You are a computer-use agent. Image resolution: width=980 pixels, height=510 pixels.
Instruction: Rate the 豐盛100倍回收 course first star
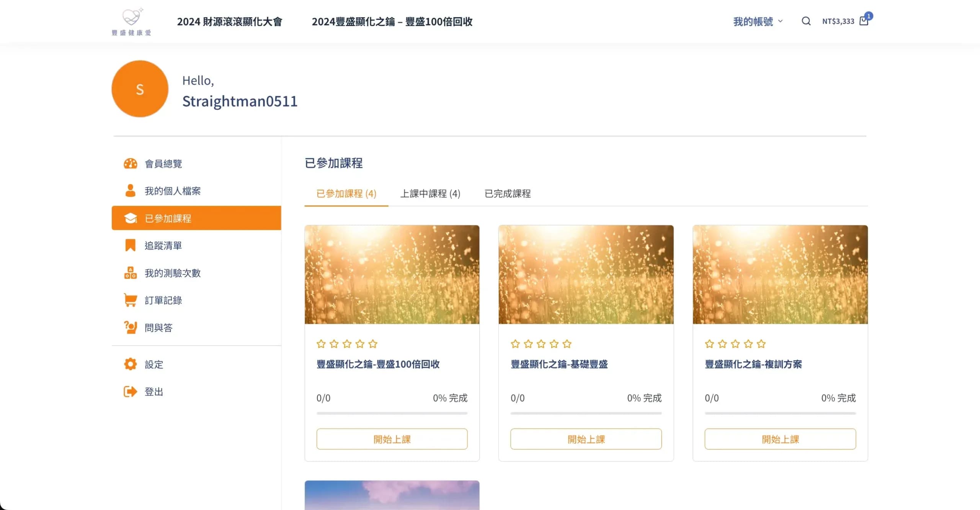(x=321, y=344)
